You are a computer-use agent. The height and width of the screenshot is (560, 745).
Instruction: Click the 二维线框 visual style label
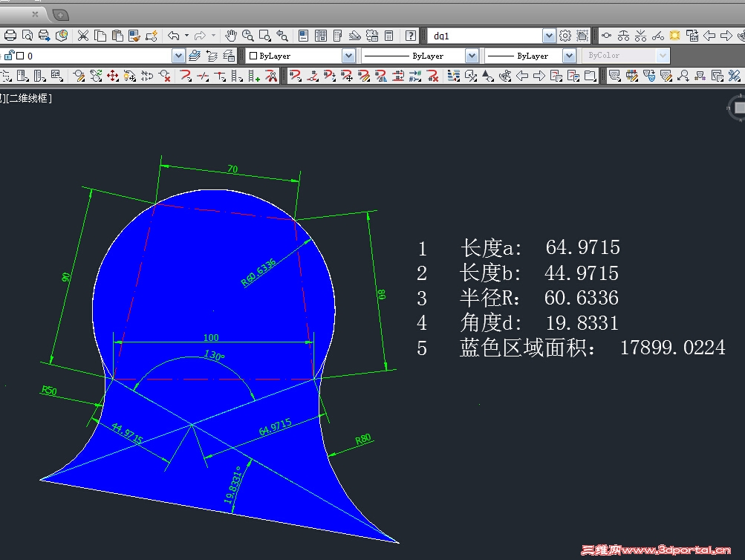(28, 98)
